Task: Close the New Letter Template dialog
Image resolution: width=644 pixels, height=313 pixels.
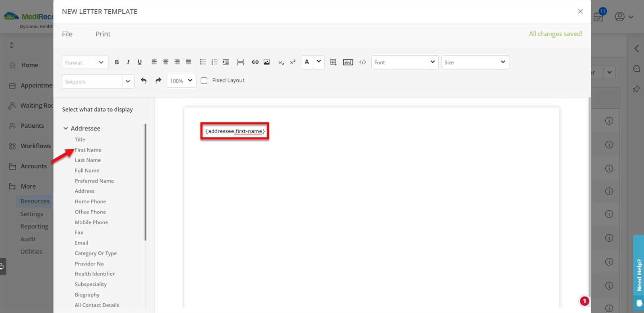Action: [580, 11]
